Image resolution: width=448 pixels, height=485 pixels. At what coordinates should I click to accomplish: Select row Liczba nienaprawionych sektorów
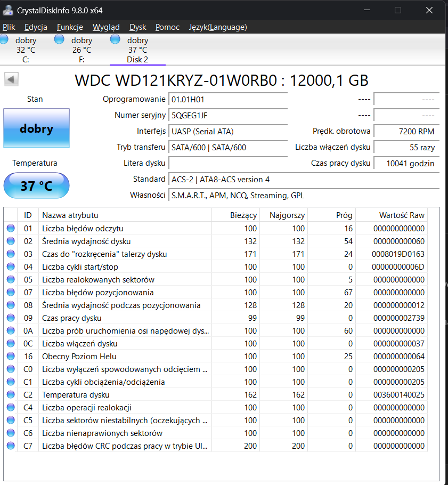(216, 433)
